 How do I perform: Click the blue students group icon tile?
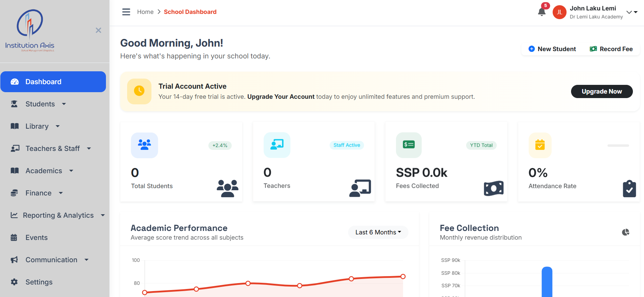pyautogui.click(x=145, y=145)
